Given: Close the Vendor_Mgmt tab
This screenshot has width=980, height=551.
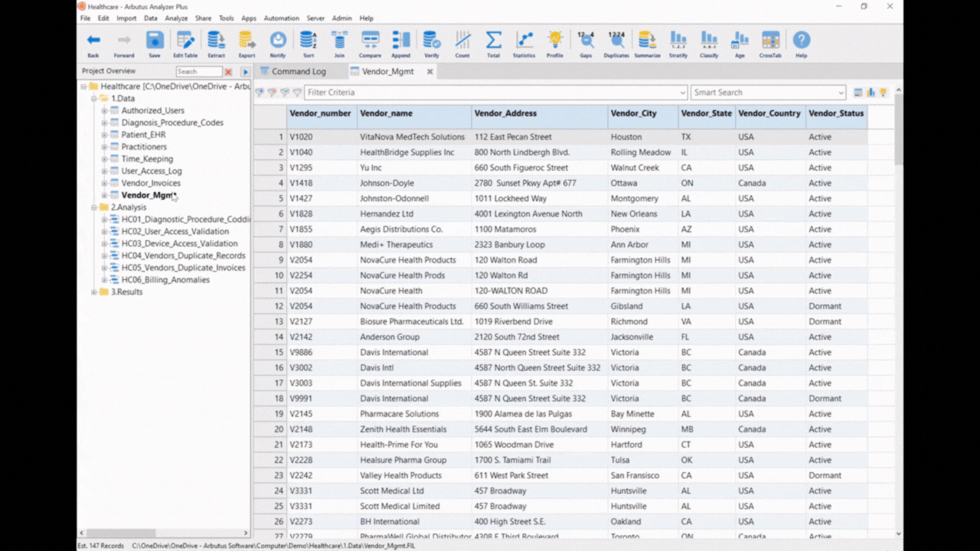Looking at the screenshot, I should pyautogui.click(x=430, y=72).
